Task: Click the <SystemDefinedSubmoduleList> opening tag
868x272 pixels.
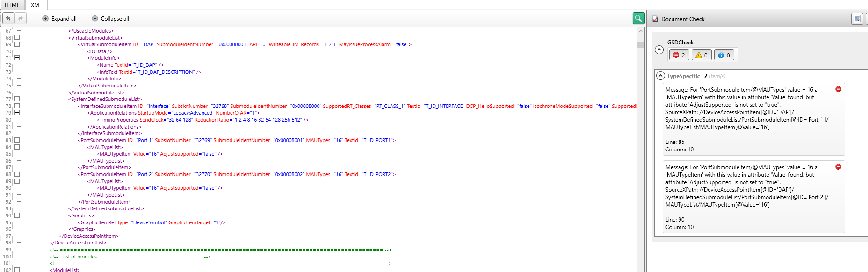Action: 105,99
